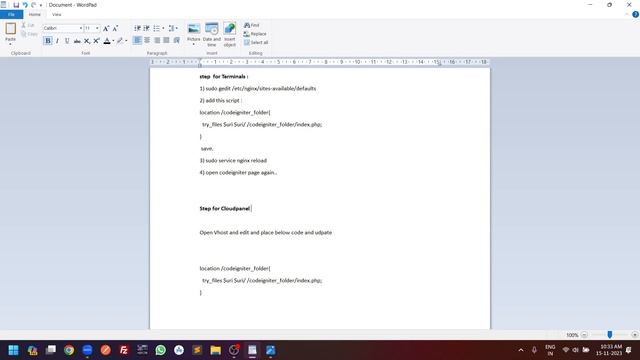Open the list style dropdown arrow
Viewport: 640px width, 360px height.
click(163, 28)
